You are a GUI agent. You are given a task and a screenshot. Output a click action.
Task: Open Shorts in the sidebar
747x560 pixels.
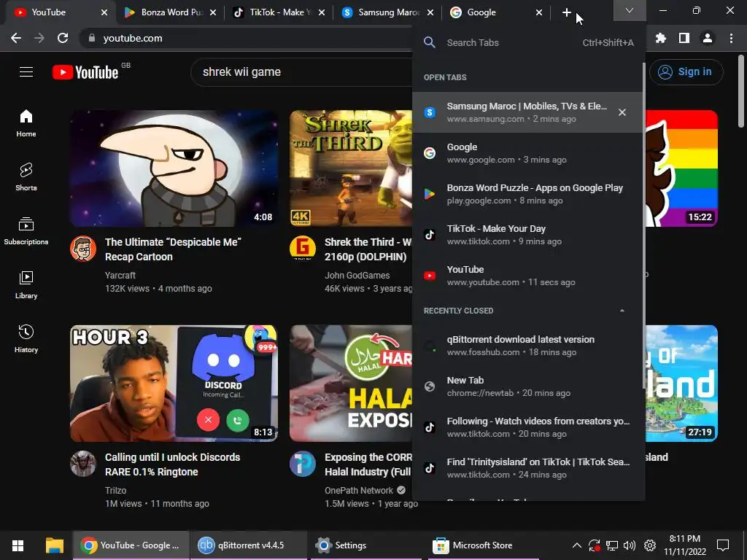point(26,177)
